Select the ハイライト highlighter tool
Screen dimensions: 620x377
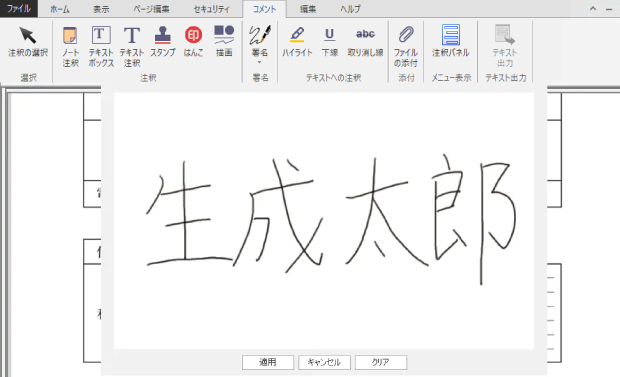(297, 42)
